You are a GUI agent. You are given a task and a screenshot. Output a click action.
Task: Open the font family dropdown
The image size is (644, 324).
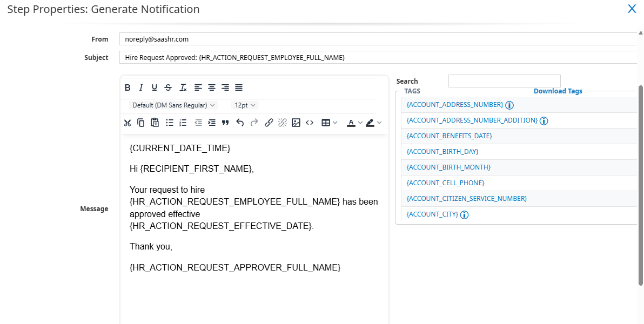tap(172, 105)
